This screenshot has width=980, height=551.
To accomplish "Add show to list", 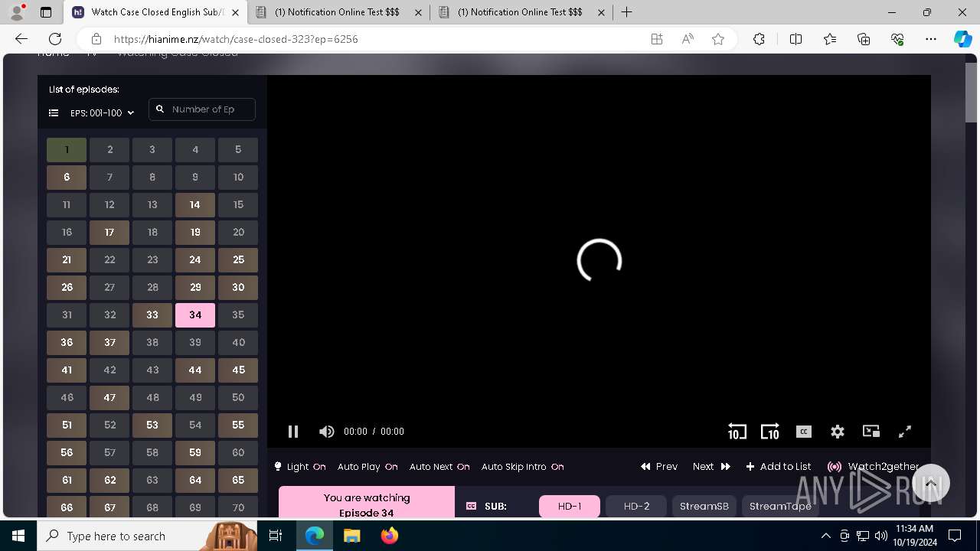I will [x=779, y=467].
